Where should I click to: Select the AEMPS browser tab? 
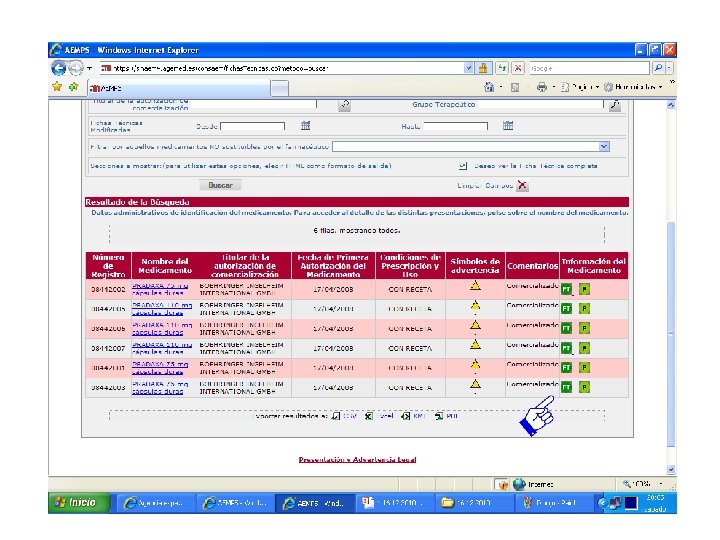click(x=179, y=88)
